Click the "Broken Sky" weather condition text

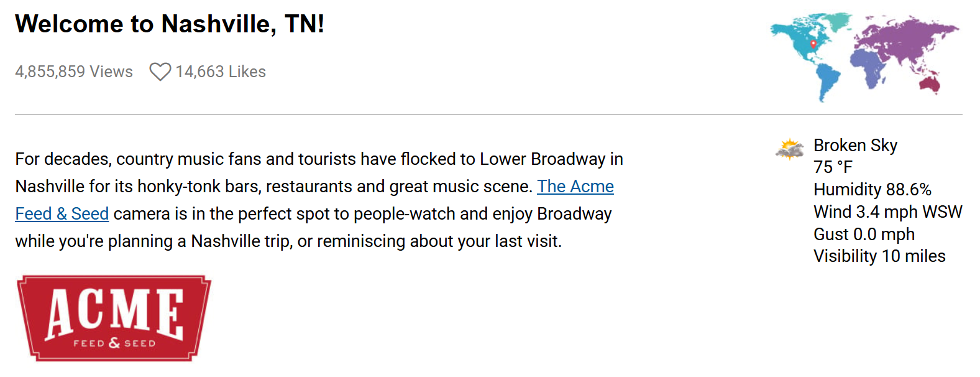coord(855,146)
